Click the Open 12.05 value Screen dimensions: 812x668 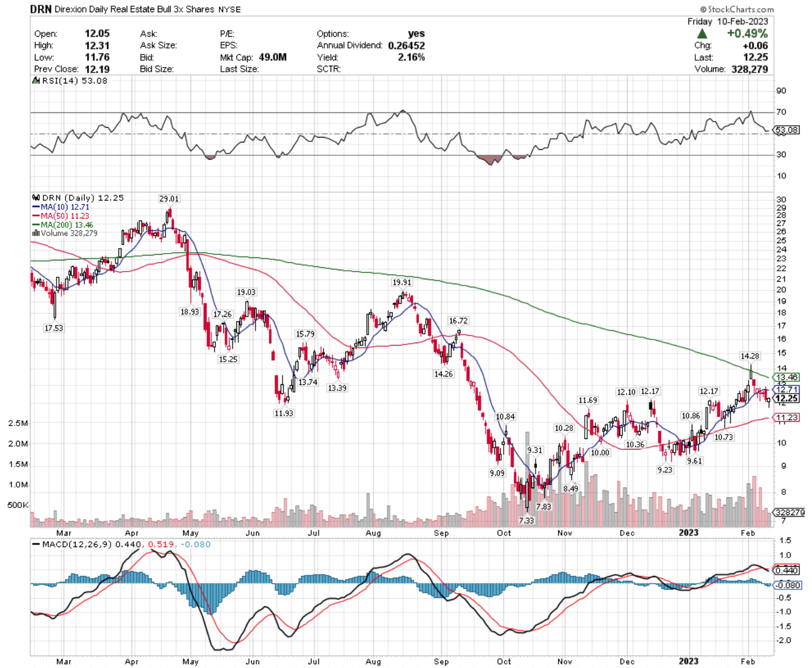click(97, 34)
